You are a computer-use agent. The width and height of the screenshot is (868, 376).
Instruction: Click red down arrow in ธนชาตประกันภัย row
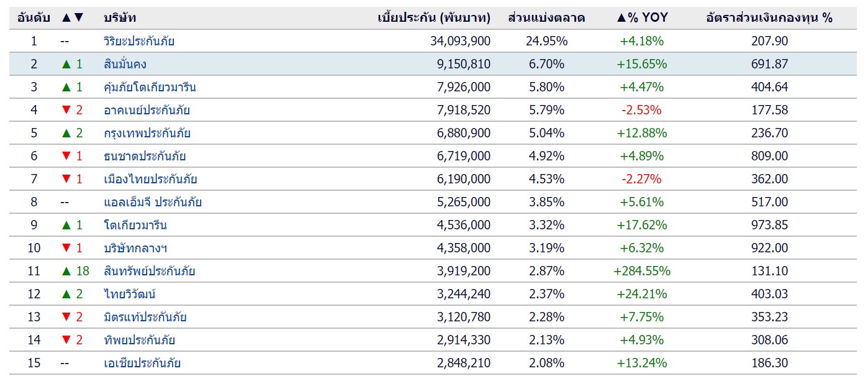(66, 157)
